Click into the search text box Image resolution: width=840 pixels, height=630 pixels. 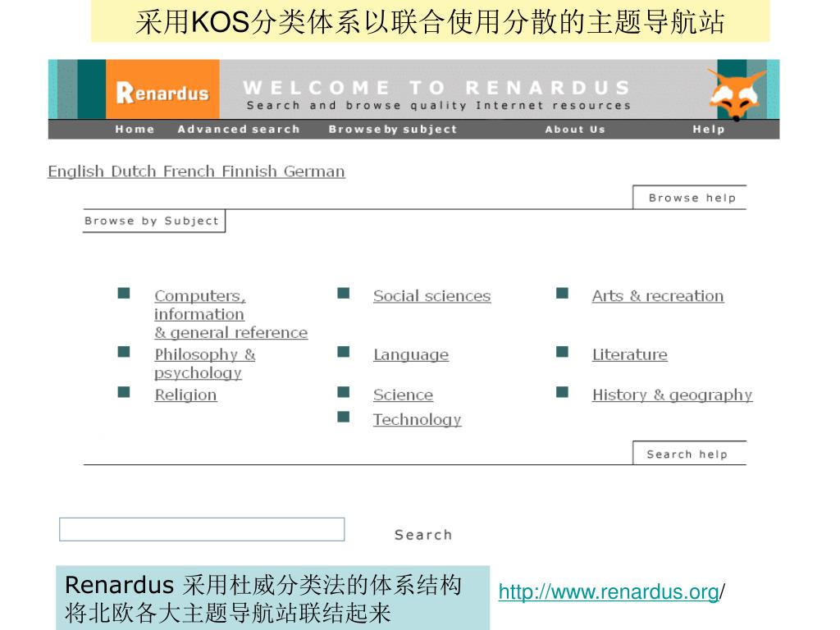tap(202, 529)
